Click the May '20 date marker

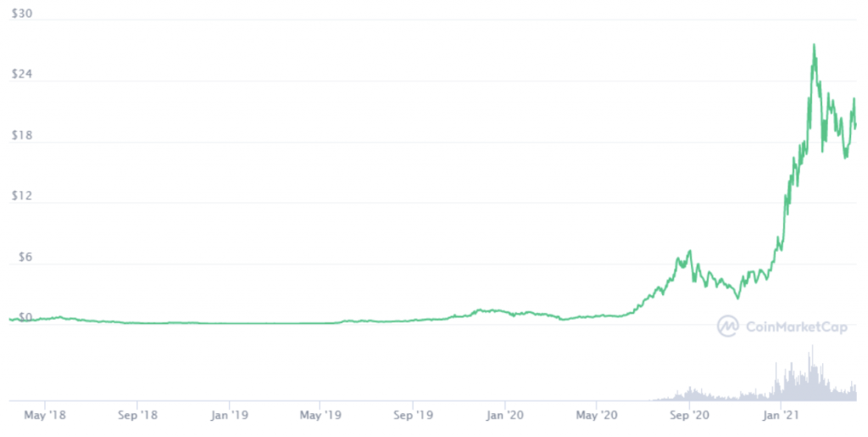coord(596,415)
